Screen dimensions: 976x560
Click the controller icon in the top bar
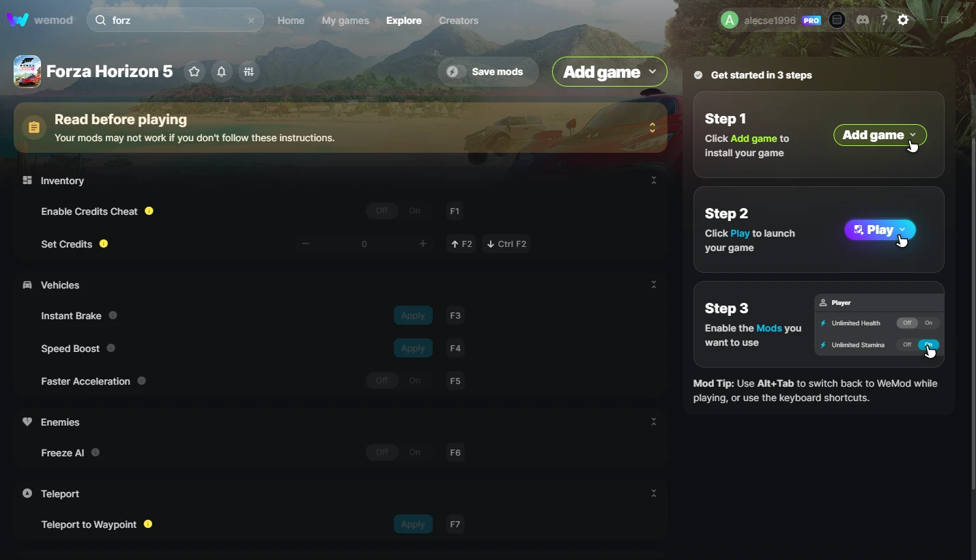[x=837, y=20]
